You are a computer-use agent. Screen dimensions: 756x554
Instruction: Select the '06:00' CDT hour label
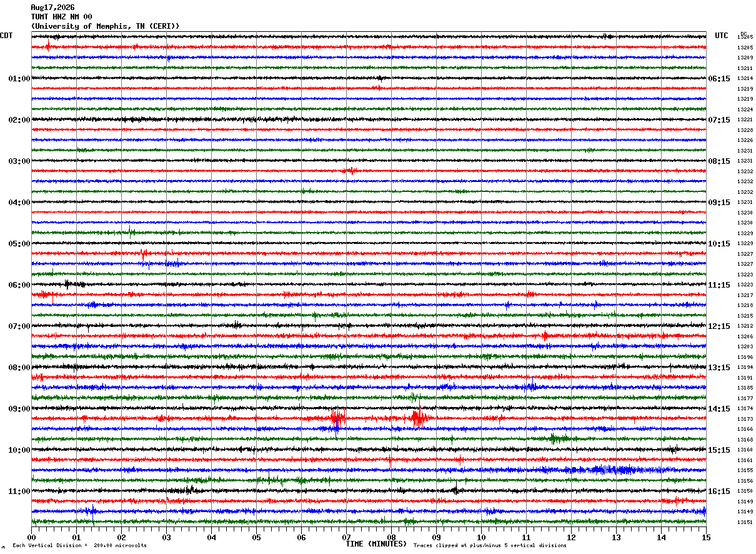[19, 285]
